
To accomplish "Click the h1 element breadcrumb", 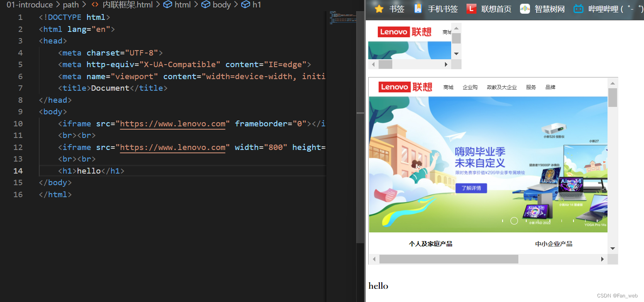I will coord(257,5).
